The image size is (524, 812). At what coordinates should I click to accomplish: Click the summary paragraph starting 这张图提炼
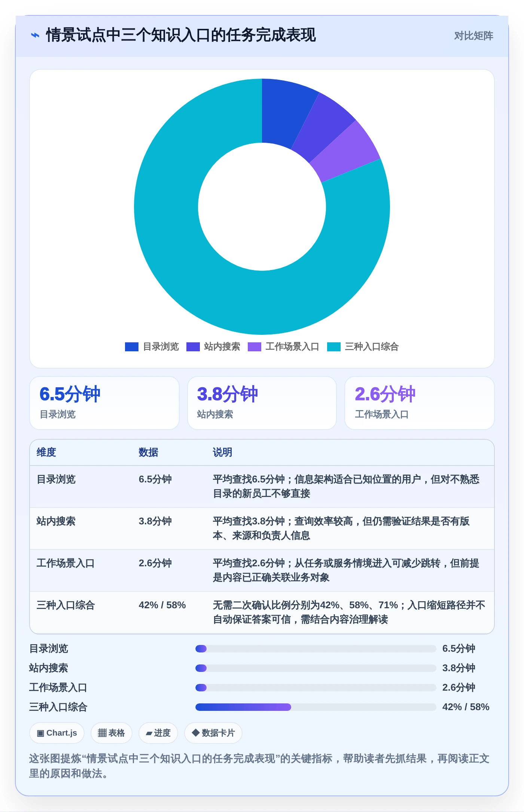tap(259, 766)
